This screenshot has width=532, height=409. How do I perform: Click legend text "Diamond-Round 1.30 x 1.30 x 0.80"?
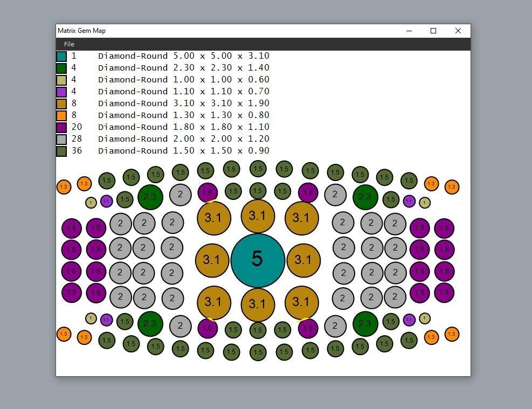(x=184, y=115)
